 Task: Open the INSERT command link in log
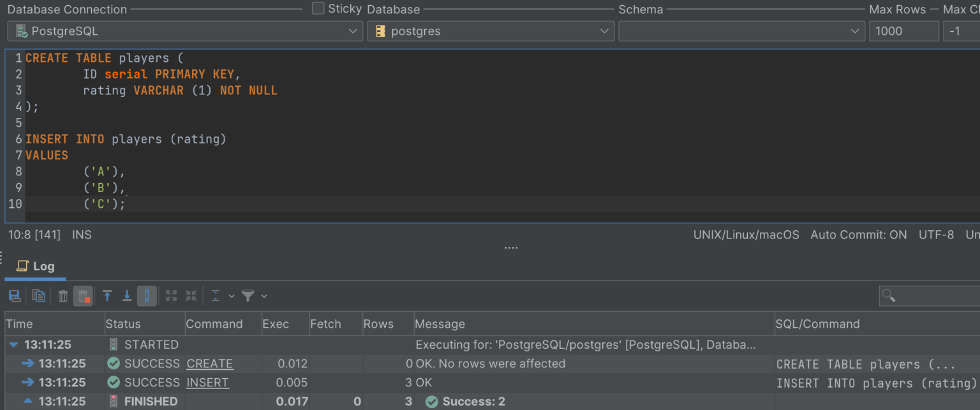pyautogui.click(x=207, y=383)
